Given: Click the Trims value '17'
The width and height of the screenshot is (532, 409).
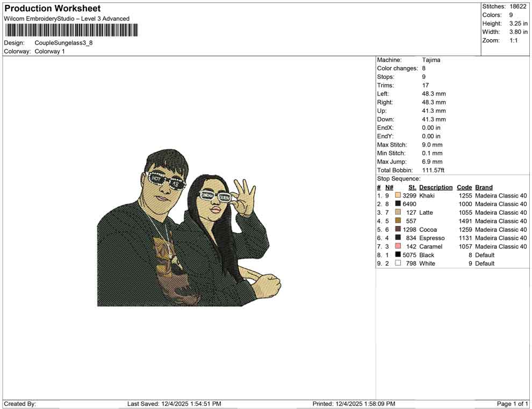Looking at the screenshot, I should (426, 85).
